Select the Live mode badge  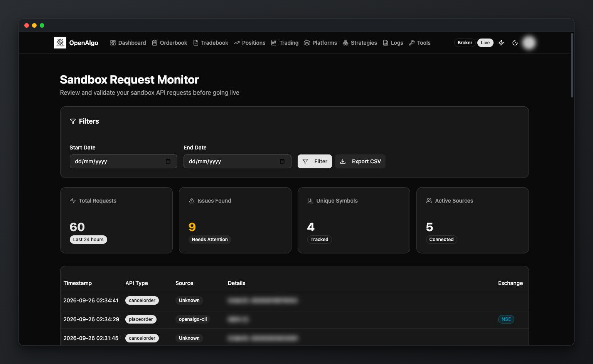point(485,43)
